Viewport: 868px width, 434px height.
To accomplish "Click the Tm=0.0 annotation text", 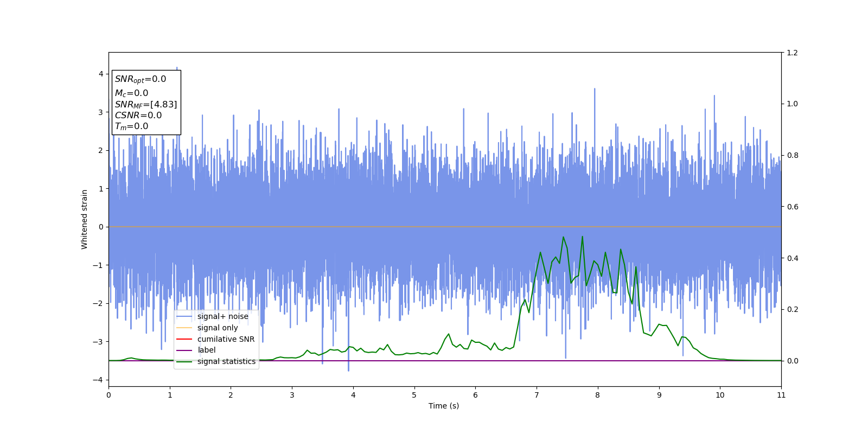I will [131, 126].
